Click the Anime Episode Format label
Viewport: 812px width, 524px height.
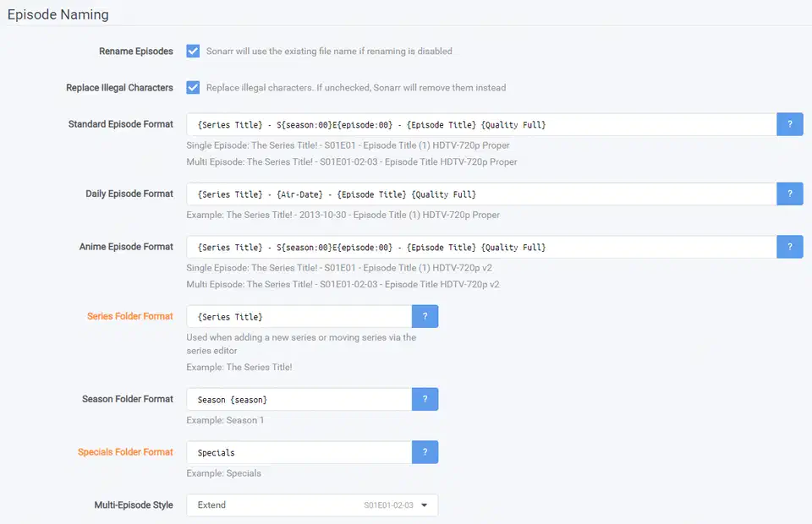pyautogui.click(x=126, y=247)
